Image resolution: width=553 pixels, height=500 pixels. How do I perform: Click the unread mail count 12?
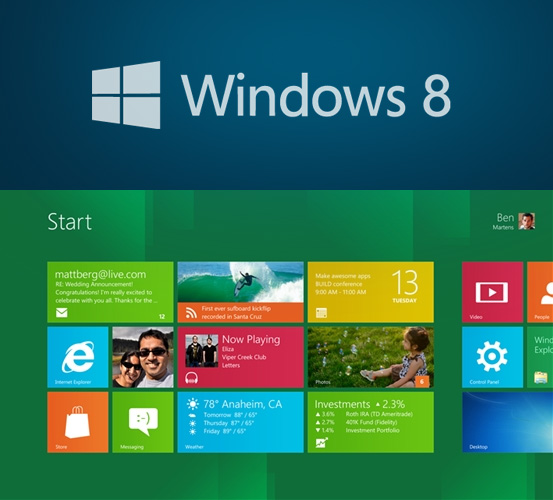pyautogui.click(x=162, y=317)
